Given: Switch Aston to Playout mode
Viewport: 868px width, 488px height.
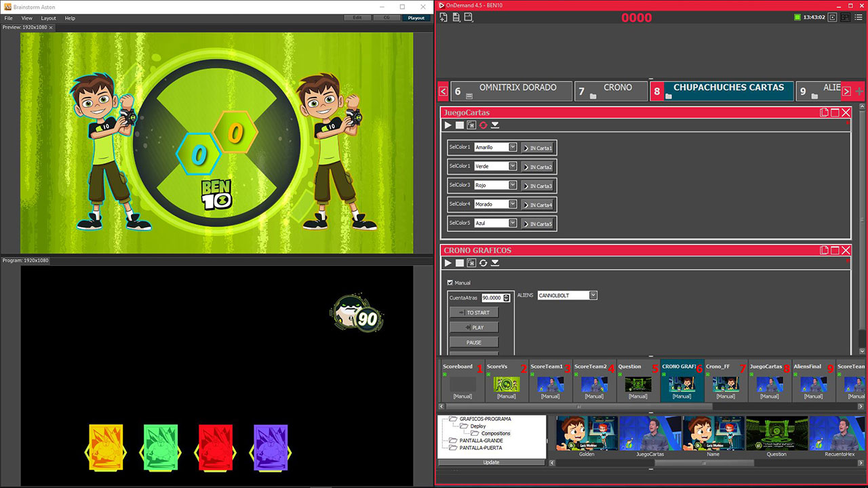Looking at the screenshot, I should pos(416,18).
